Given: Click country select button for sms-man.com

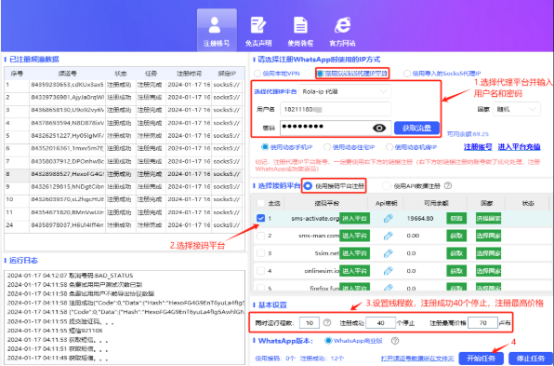Looking at the screenshot, I should (488, 236).
